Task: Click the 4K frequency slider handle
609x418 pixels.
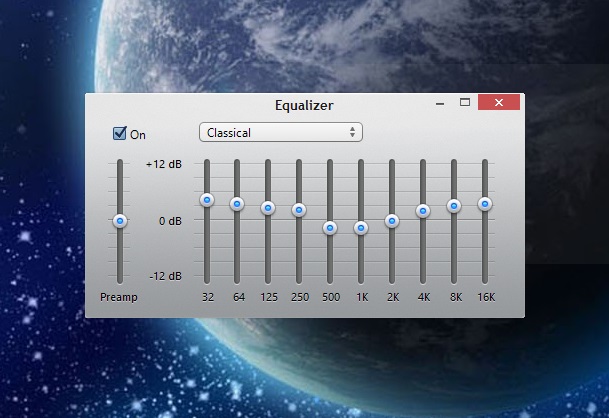Action: click(x=422, y=211)
